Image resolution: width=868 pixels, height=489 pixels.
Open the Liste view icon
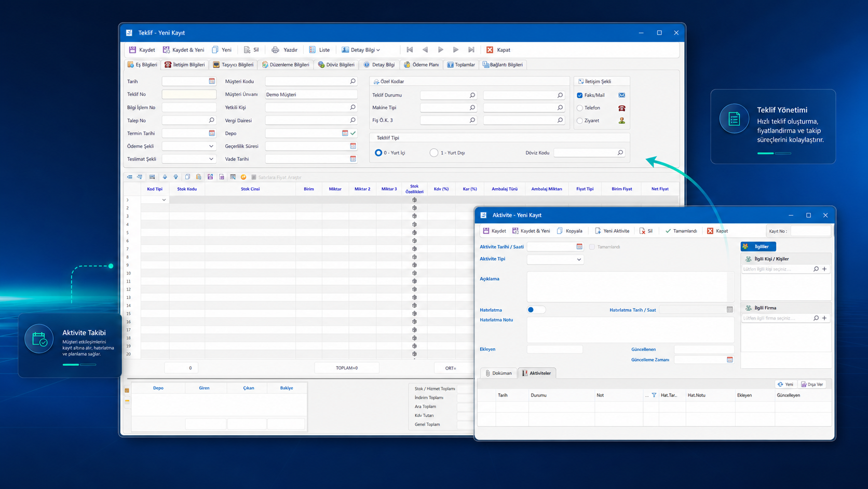pos(312,50)
